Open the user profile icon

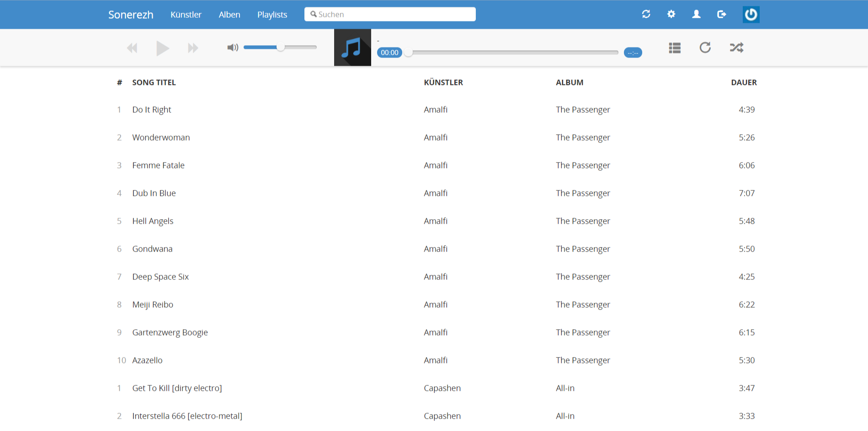[x=696, y=14]
